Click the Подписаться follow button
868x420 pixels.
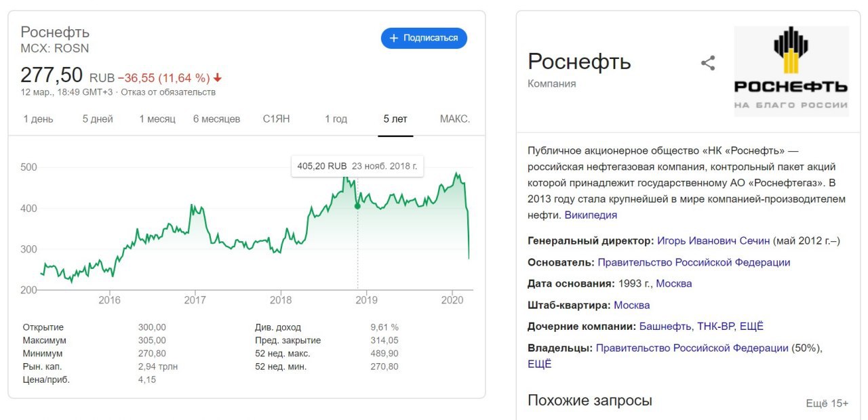[x=424, y=38]
